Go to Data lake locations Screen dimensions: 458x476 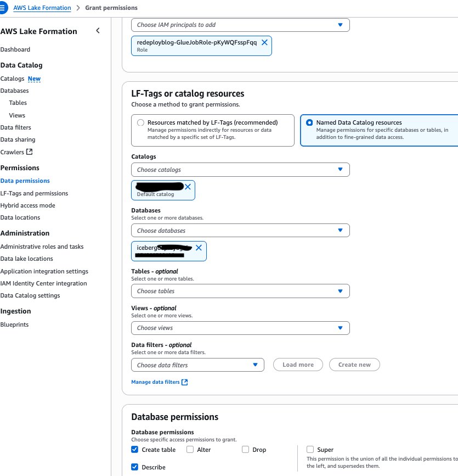coord(27,259)
